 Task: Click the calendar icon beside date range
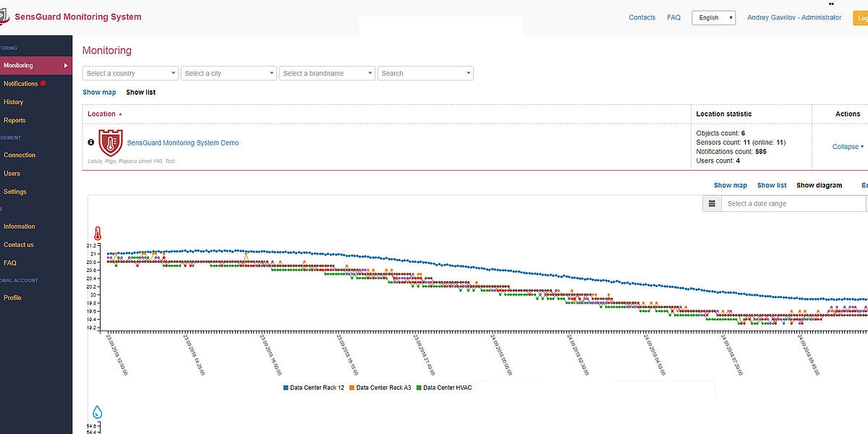[712, 204]
